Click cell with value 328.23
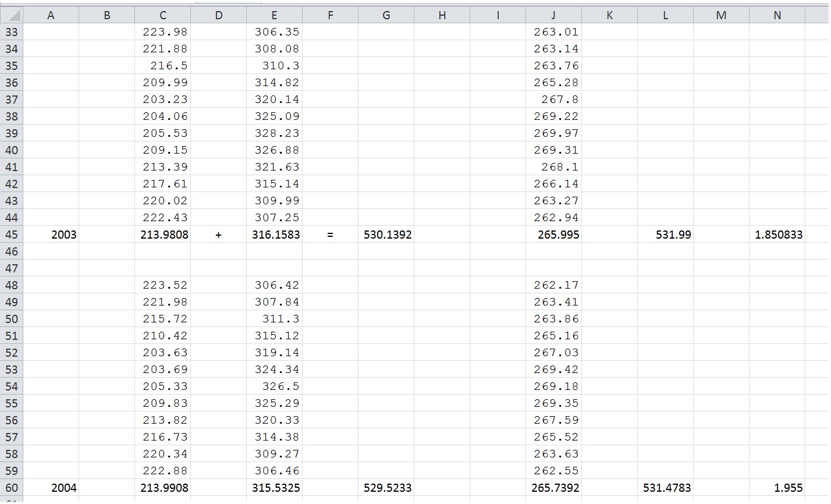Image resolution: width=831 pixels, height=504 pixels. pyautogui.click(x=274, y=133)
